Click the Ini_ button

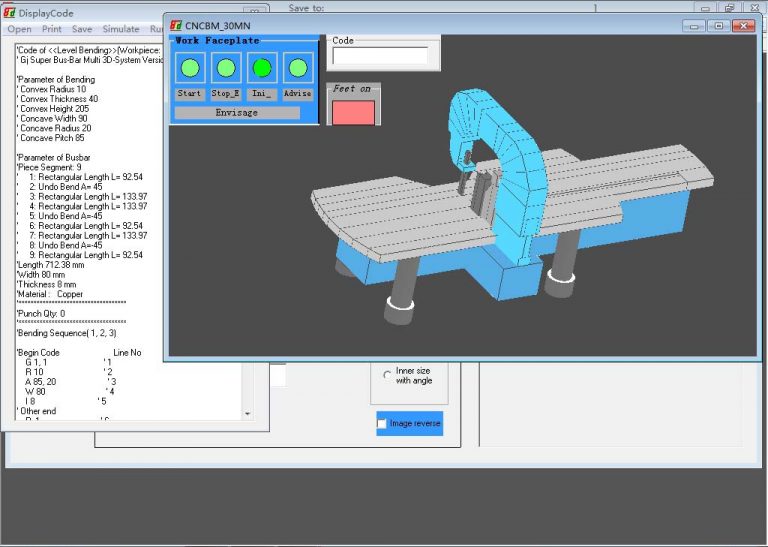pyautogui.click(x=262, y=94)
